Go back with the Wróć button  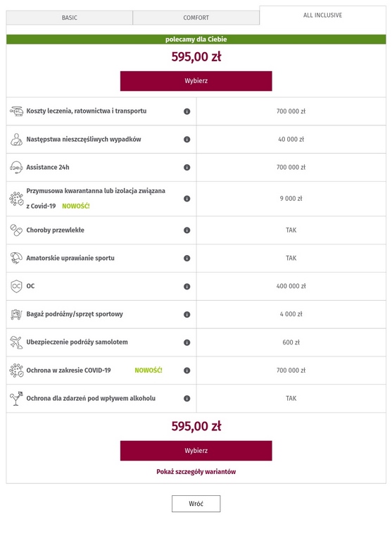point(196,504)
